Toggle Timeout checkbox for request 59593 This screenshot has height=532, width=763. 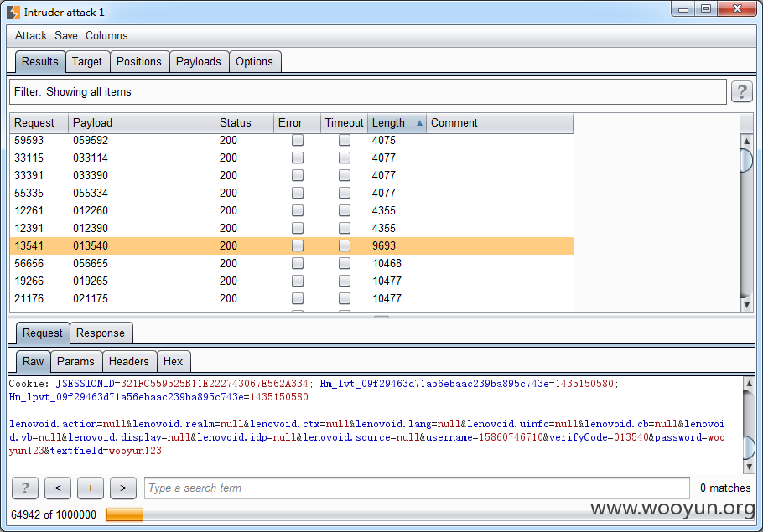click(345, 140)
